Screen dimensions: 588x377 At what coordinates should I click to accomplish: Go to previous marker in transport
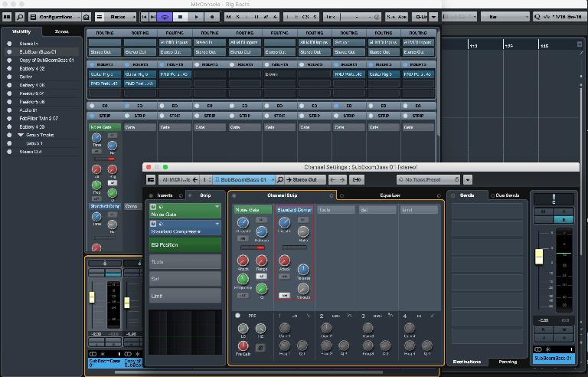pos(145,17)
